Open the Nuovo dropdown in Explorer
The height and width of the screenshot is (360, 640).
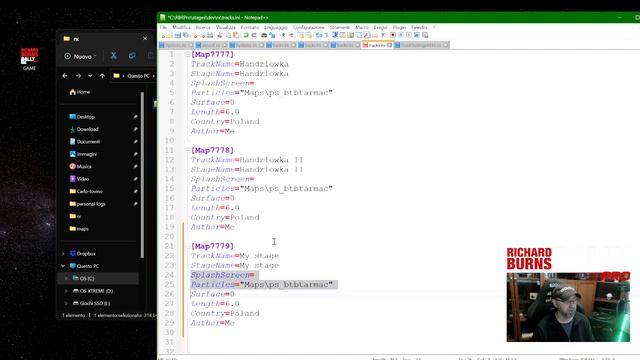pyautogui.click(x=80, y=56)
